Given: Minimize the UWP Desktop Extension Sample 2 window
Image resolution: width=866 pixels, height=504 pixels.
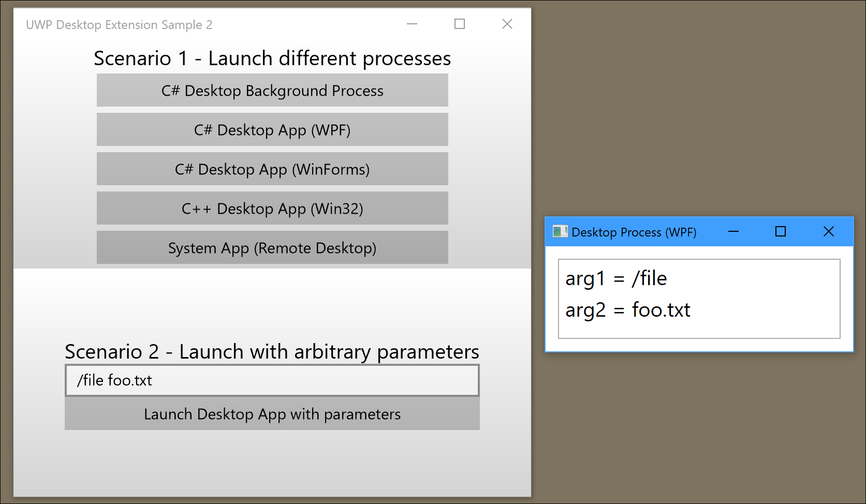Looking at the screenshot, I should pos(412,24).
